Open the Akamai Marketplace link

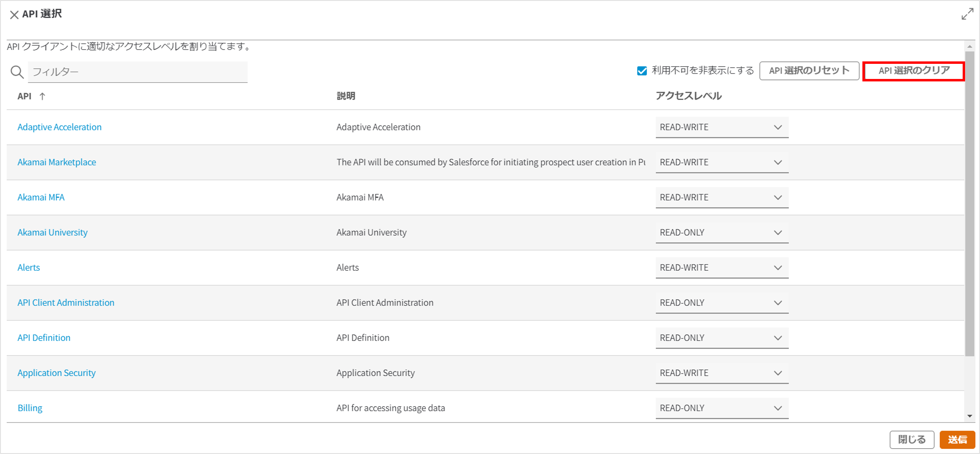tap(57, 162)
